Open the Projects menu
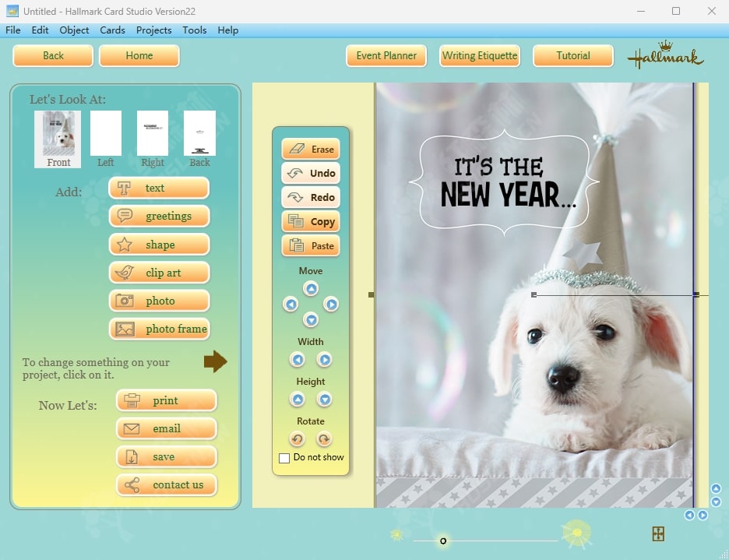Screen dimensions: 729x560 click(154, 30)
